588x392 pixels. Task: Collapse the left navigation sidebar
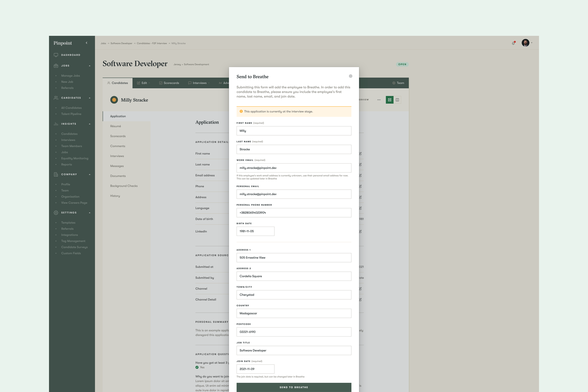86,43
